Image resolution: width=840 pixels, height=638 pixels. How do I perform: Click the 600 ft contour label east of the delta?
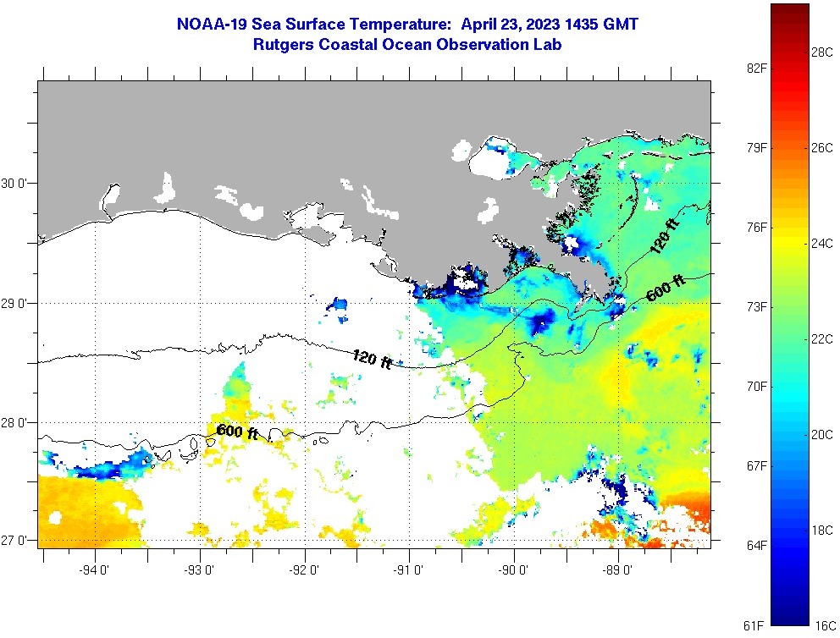pos(666,289)
